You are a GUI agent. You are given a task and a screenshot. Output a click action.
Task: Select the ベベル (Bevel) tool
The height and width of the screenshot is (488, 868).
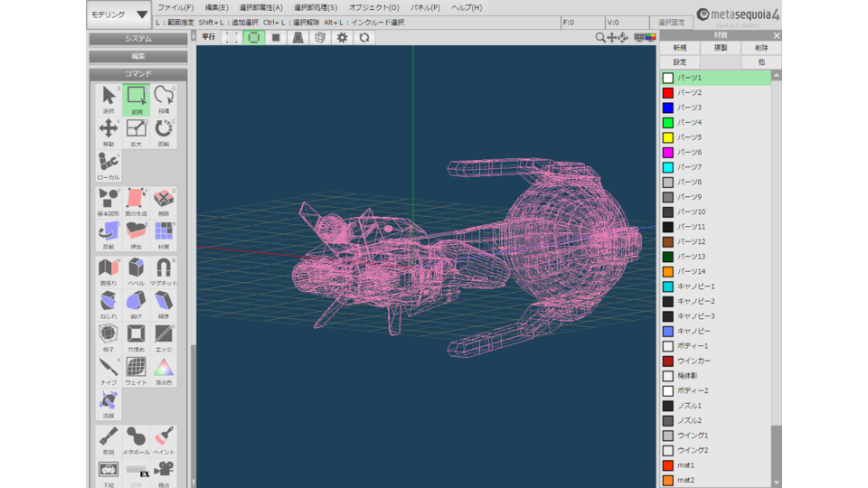[137, 271]
